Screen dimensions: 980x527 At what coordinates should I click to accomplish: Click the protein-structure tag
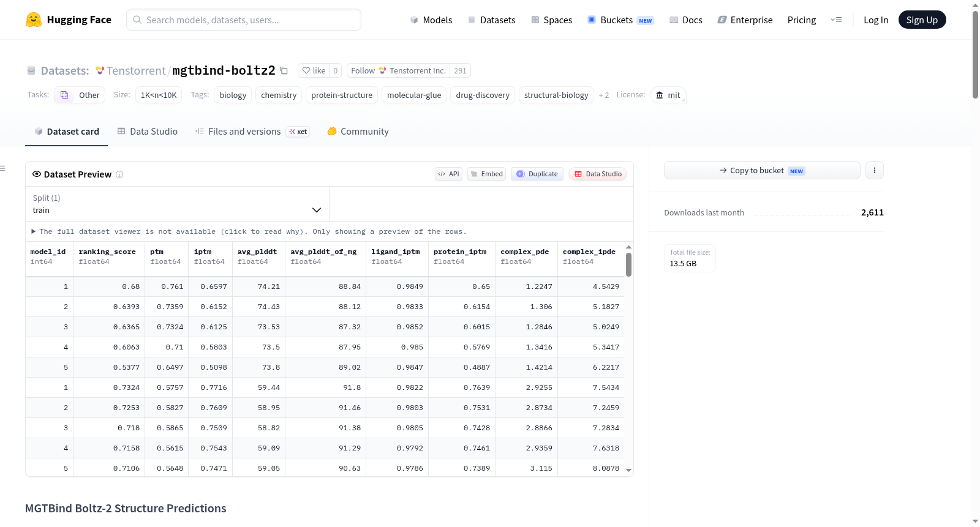click(342, 95)
